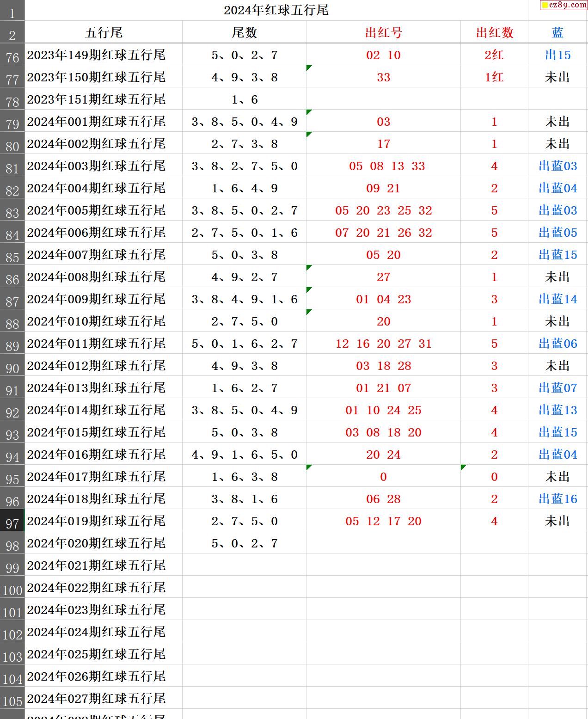Screen dimensions: 588x719
Task: Select the 出红数 header cell
Action: (x=494, y=32)
